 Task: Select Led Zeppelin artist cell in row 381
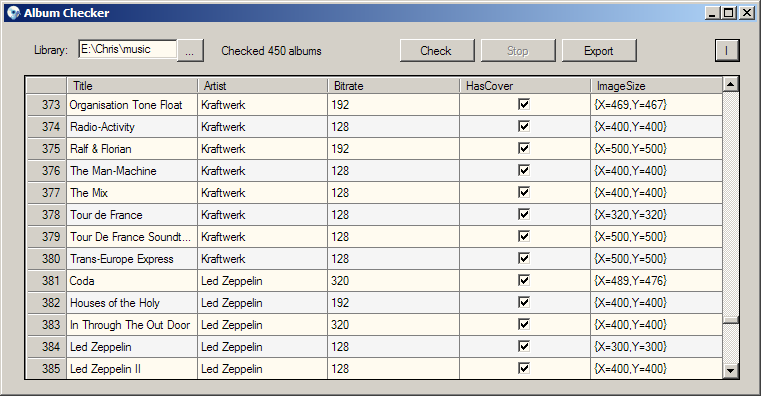(x=263, y=280)
